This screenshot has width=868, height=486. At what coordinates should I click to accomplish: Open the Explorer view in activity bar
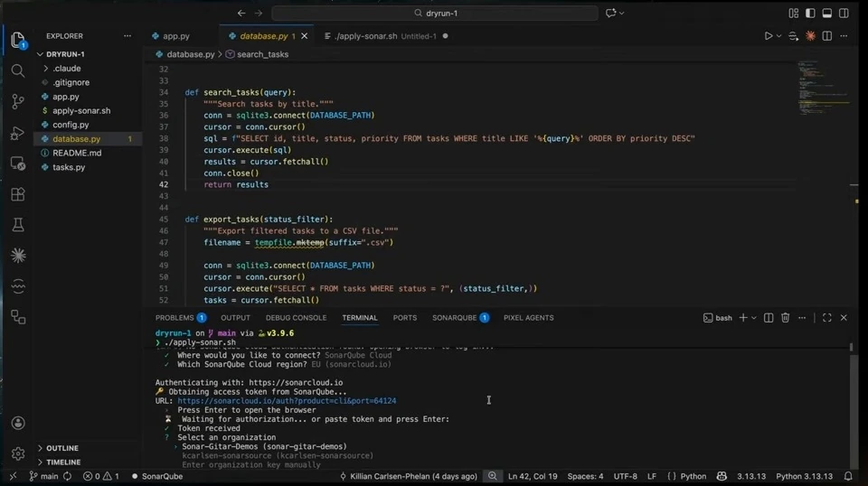(18, 41)
